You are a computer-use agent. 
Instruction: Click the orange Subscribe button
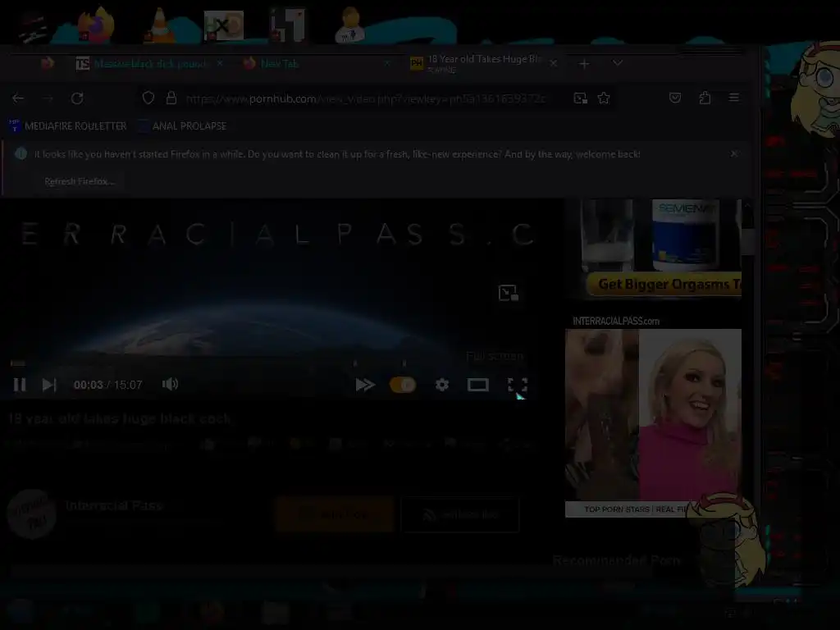tap(335, 514)
